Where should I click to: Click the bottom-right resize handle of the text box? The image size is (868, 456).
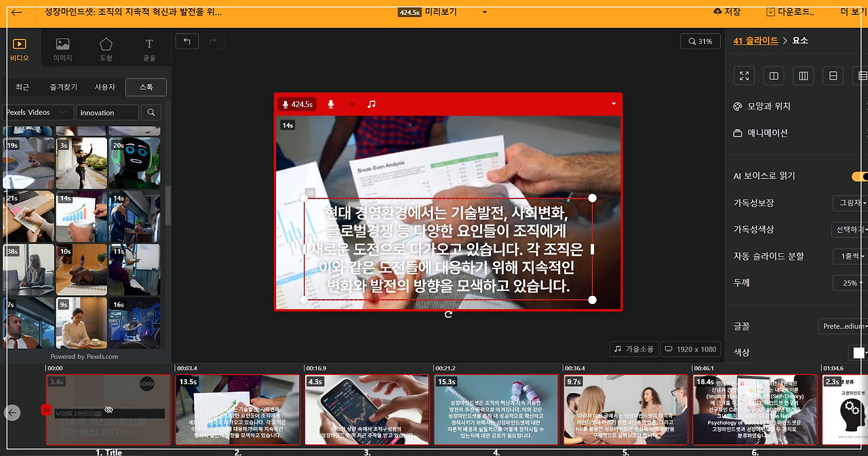click(592, 299)
